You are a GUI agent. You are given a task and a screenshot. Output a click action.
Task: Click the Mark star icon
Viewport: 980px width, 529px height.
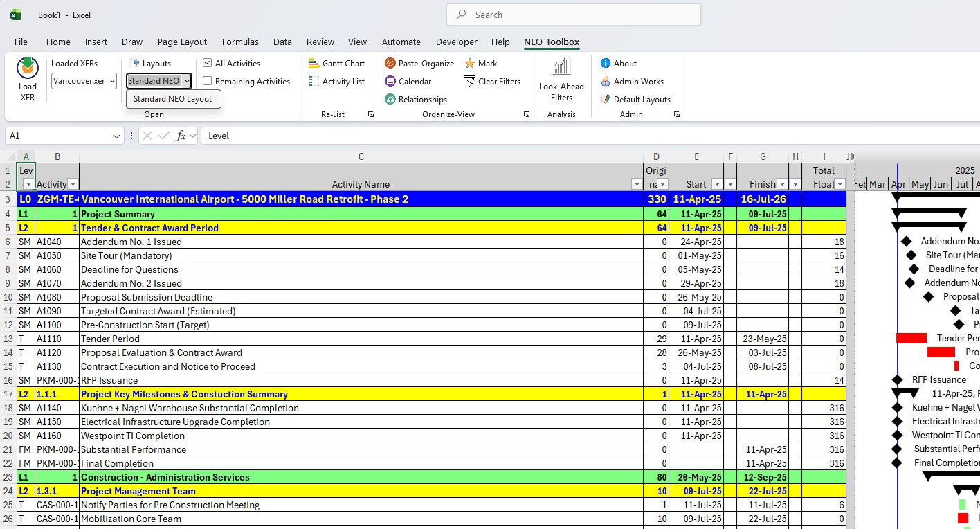[x=471, y=63]
